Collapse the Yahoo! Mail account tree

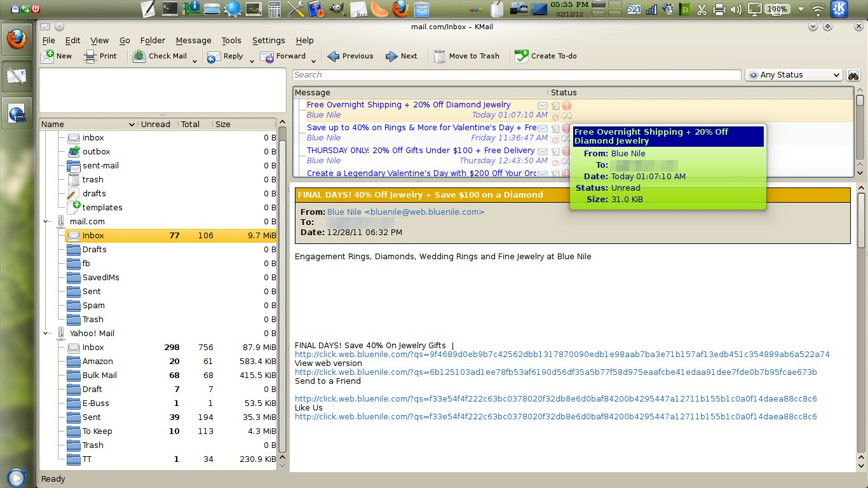(46, 334)
